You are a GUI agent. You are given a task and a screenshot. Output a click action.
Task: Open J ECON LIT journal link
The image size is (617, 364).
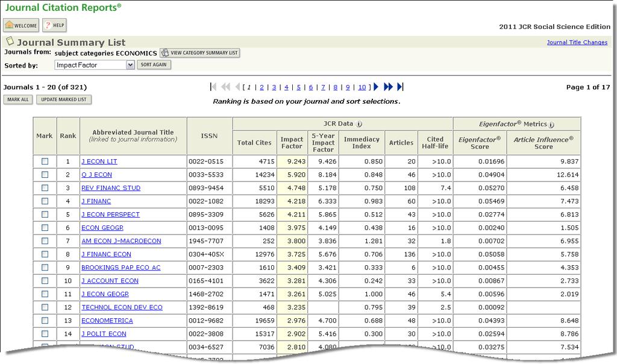99,162
